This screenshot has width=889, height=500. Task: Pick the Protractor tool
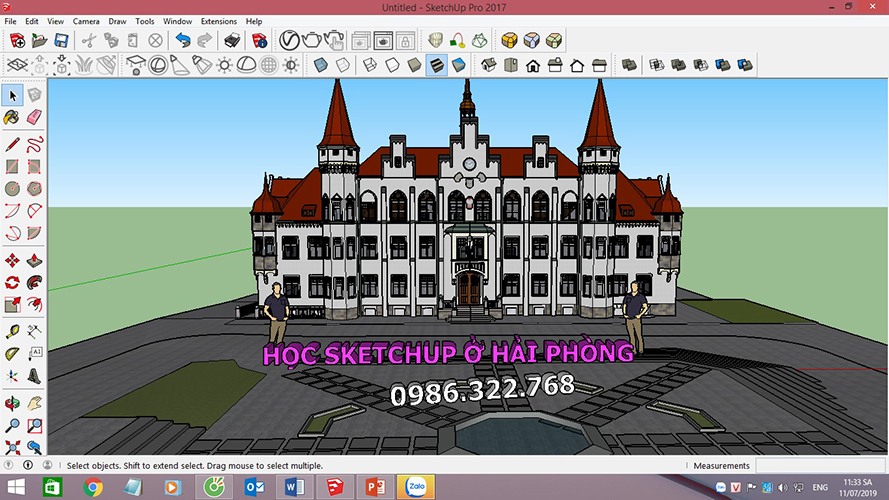pos(12,354)
